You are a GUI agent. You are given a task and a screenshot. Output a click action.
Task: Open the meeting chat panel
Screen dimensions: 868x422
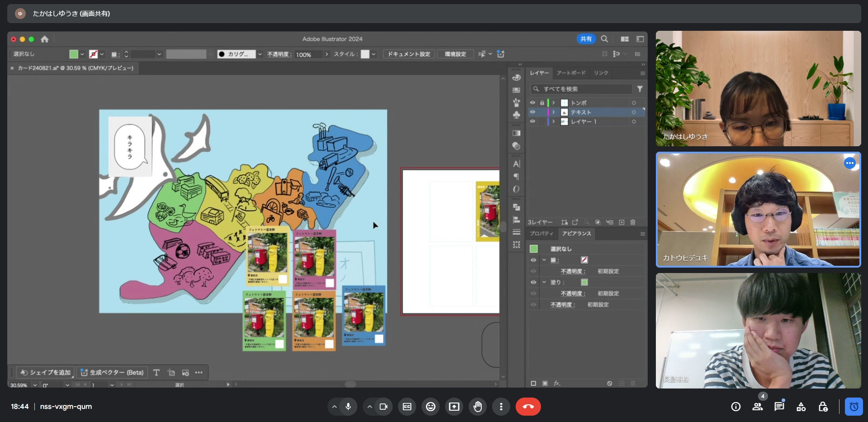779,407
